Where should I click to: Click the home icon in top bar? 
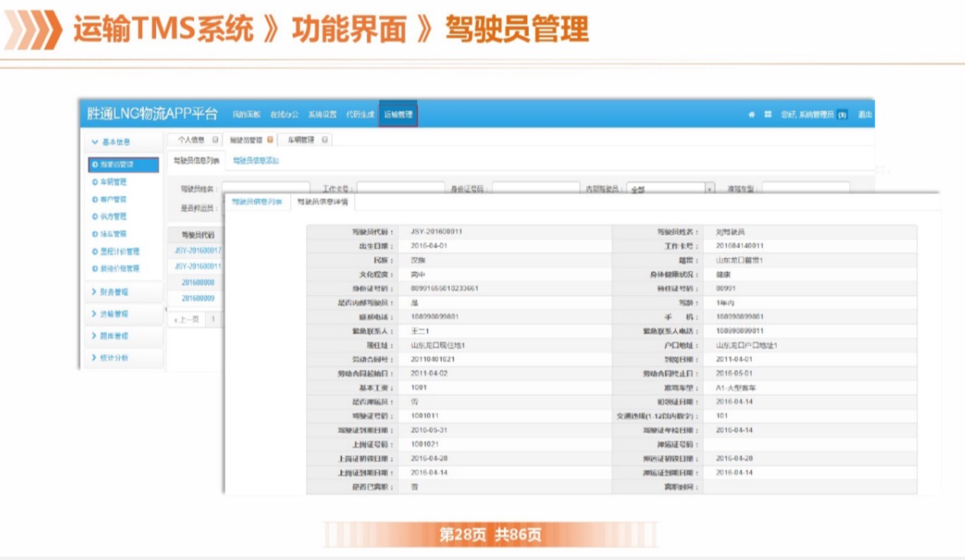click(x=752, y=114)
